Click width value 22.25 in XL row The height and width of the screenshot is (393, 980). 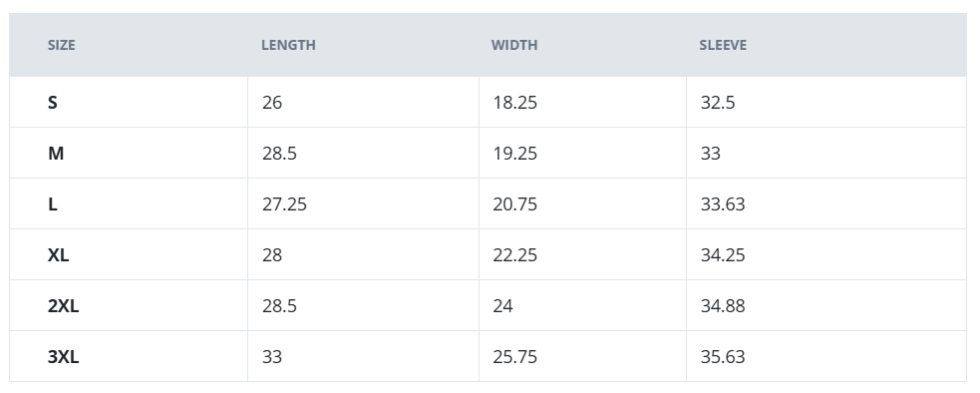515,254
